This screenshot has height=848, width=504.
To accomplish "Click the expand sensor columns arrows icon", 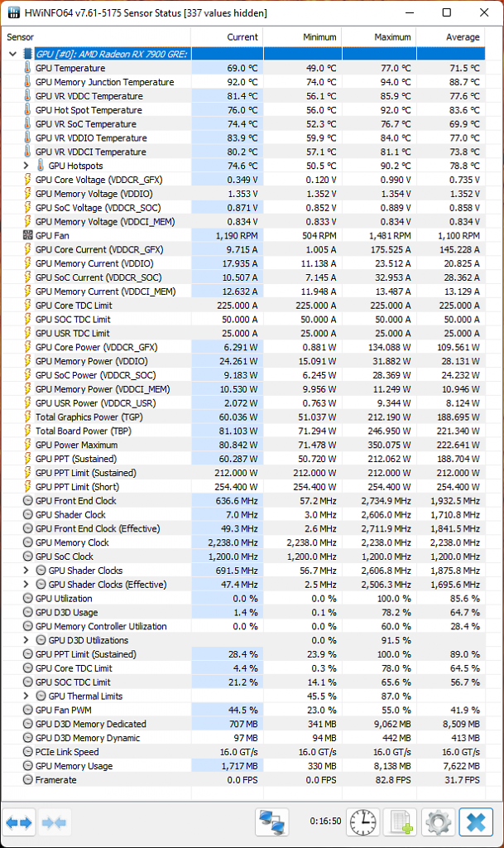I will (x=19, y=822).
